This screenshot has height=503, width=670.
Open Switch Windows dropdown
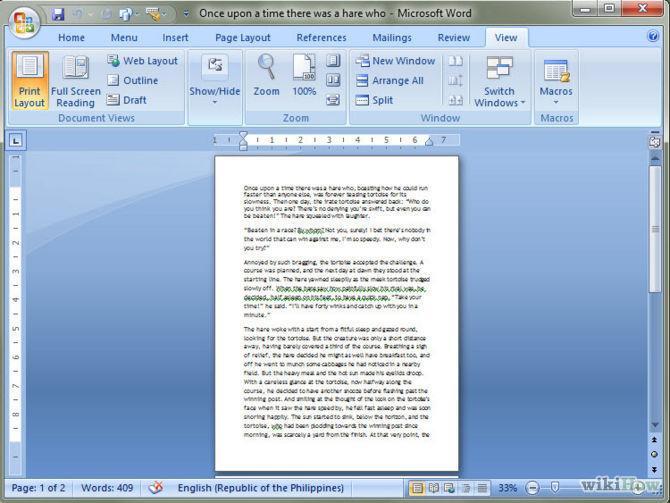(500, 81)
